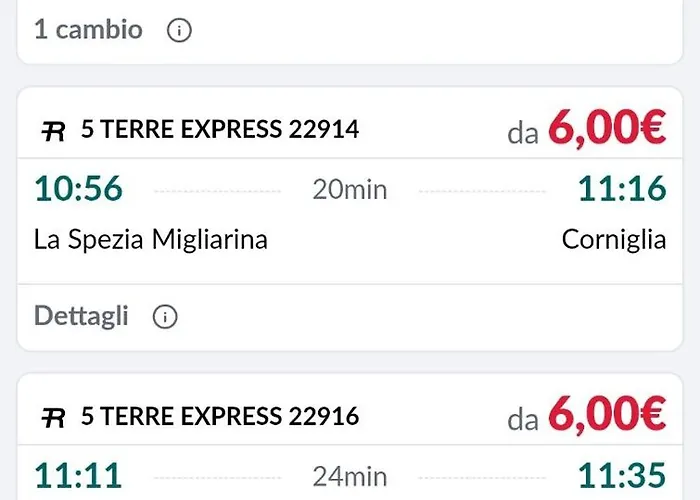700x500 pixels.
Task: Tap the "1 cambio" text label
Action: [x=88, y=29]
